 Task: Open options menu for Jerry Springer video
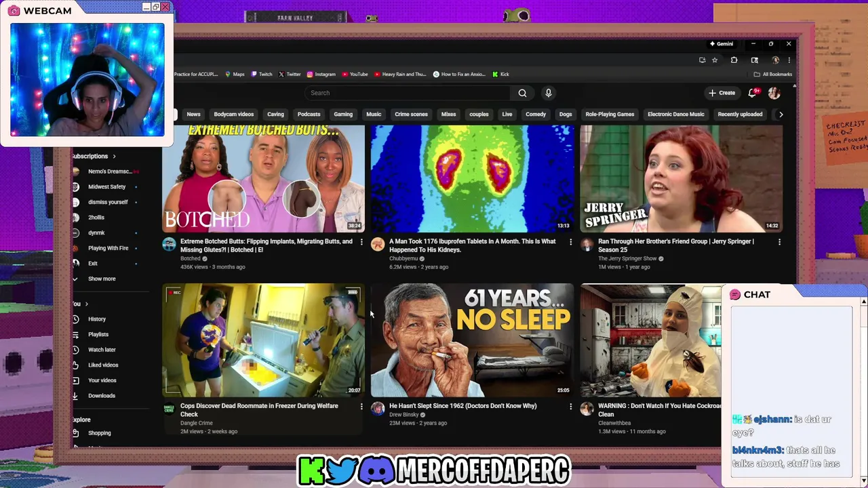(779, 242)
